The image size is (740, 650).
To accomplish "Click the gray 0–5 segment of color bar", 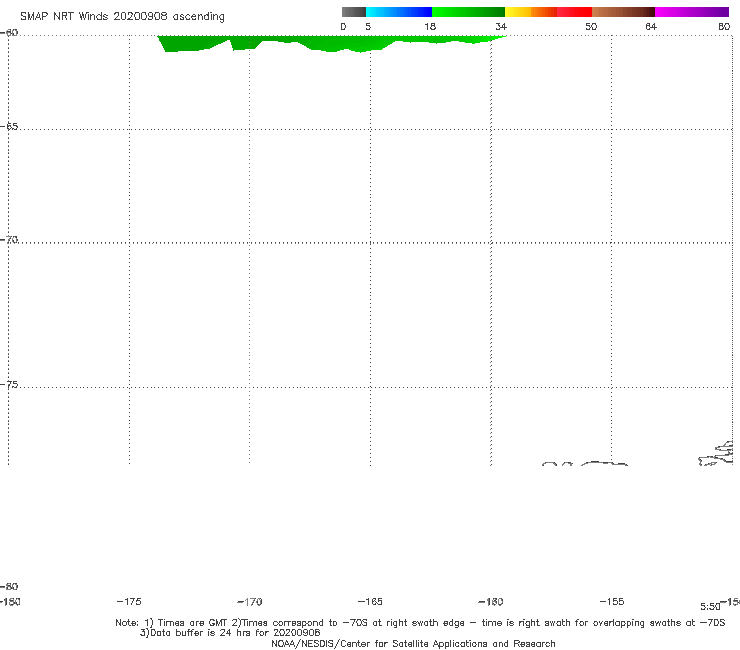I will point(354,12).
